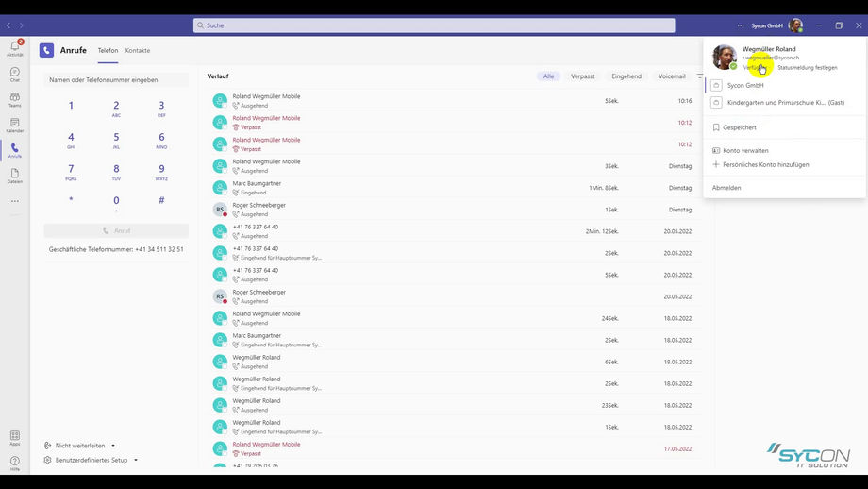Dial digit 9 WXYZ on keypad
The height and width of the screenshot is (489, 868).
[x=161, y=172]
